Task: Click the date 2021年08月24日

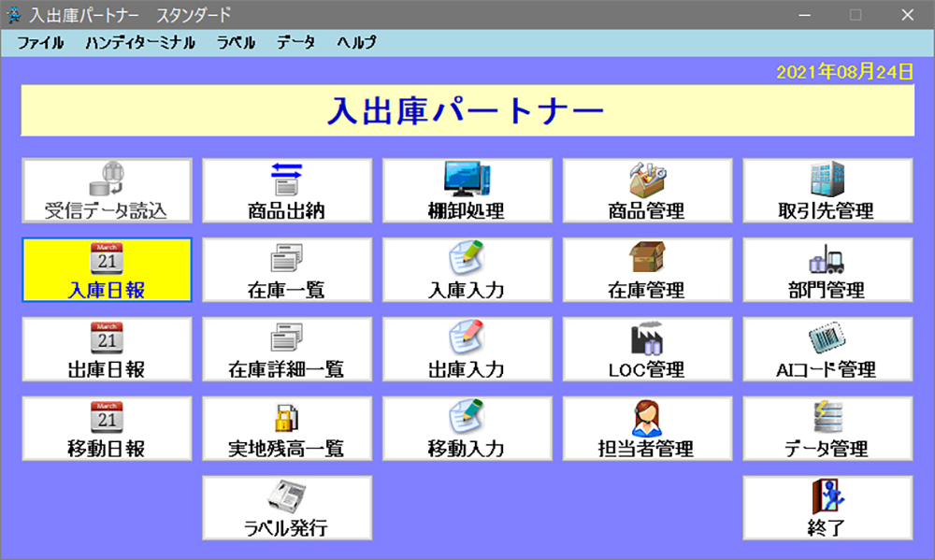Action: (x=844, y=72)
